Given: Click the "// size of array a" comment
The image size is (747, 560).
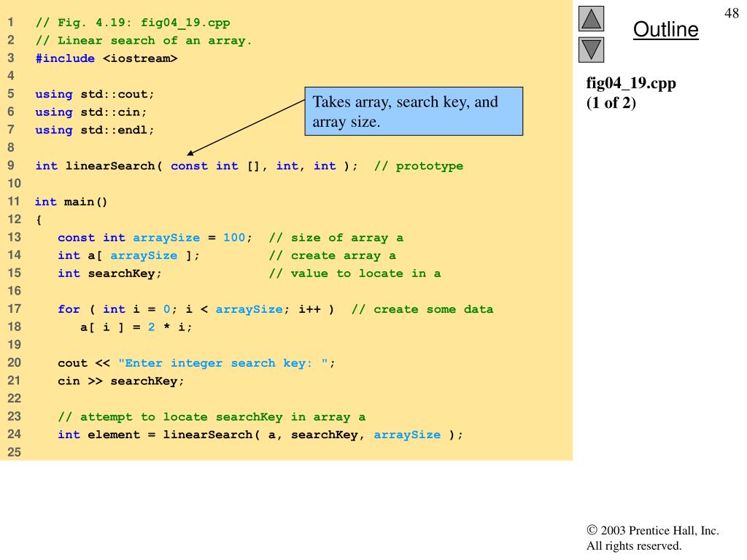Looking at the screenshot, I should (336, 238).
